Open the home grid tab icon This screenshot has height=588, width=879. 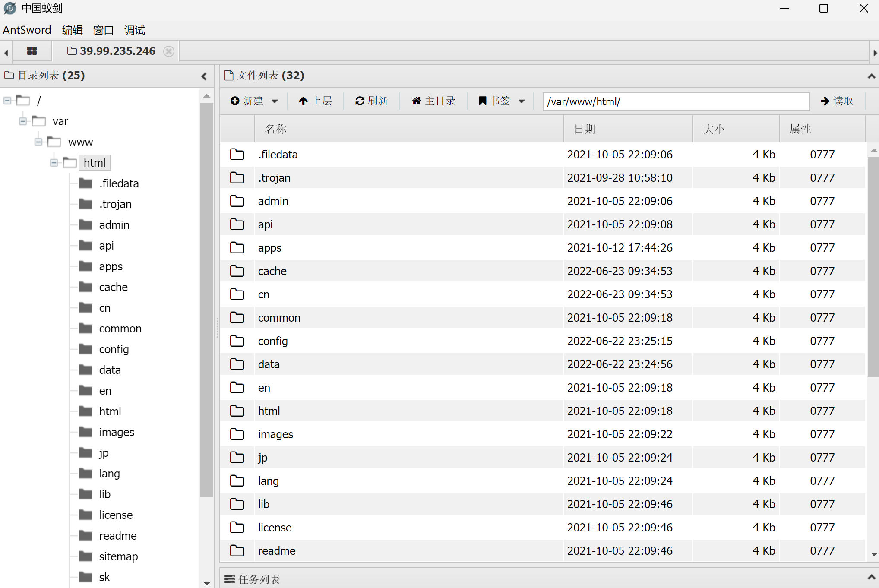(32, 51)
